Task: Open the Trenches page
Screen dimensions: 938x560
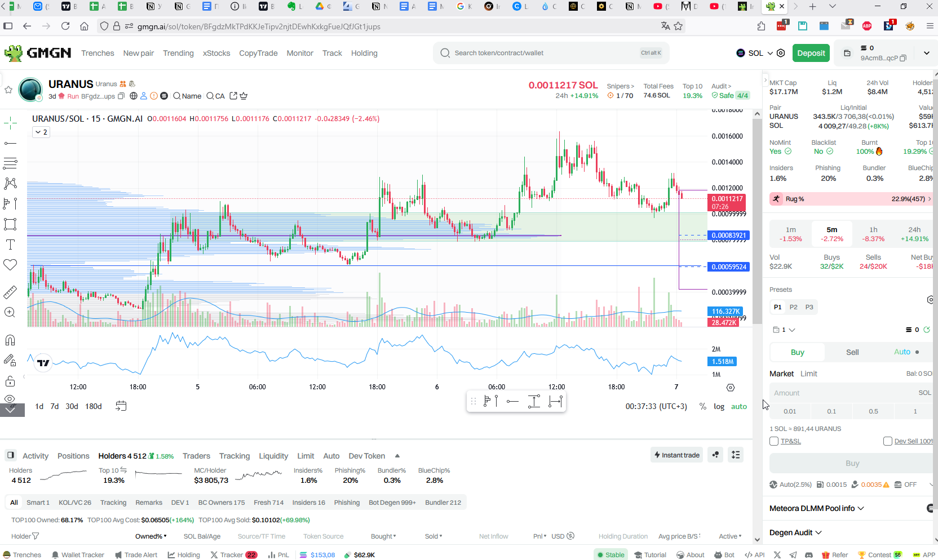Action: point(98,53)
